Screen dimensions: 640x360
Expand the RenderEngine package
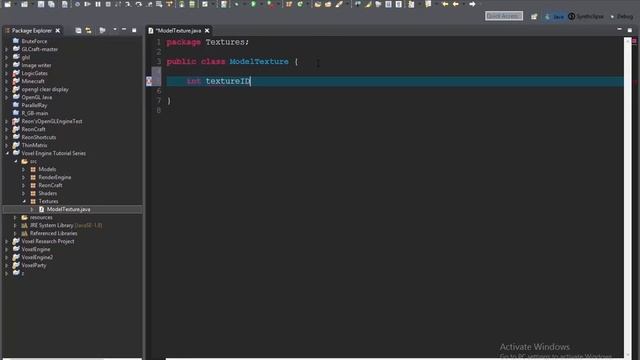tap(24, 178)
